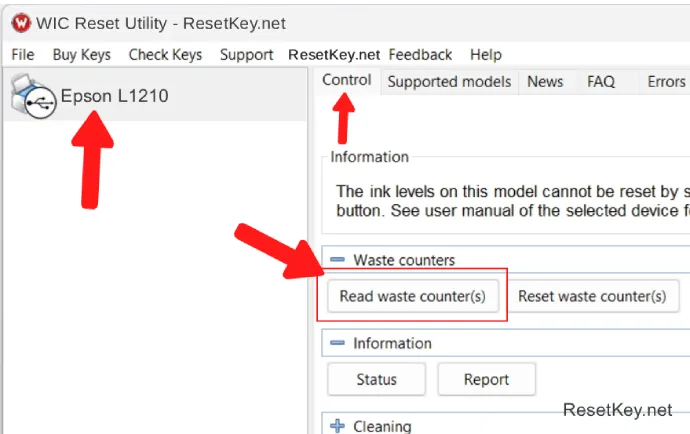
Task: Open the Support menu
Action: pyautogui.click(x=246, y=55)
